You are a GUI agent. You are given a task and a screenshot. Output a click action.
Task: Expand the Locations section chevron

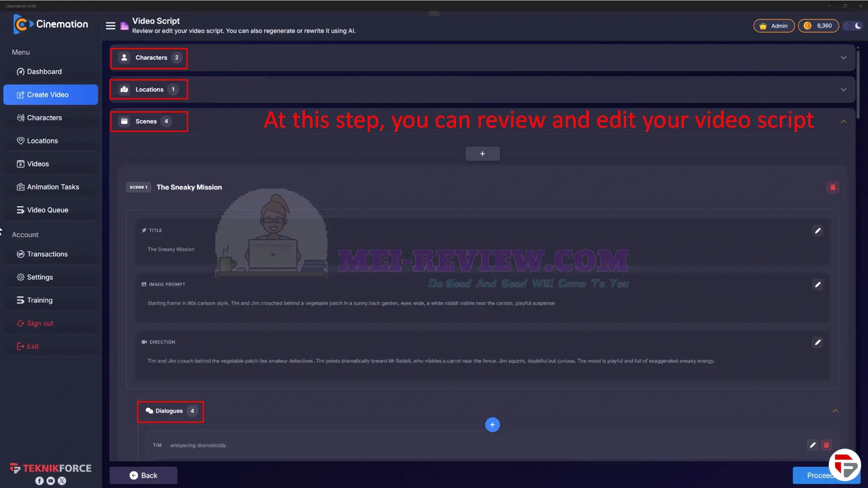[x=844, y=90]
